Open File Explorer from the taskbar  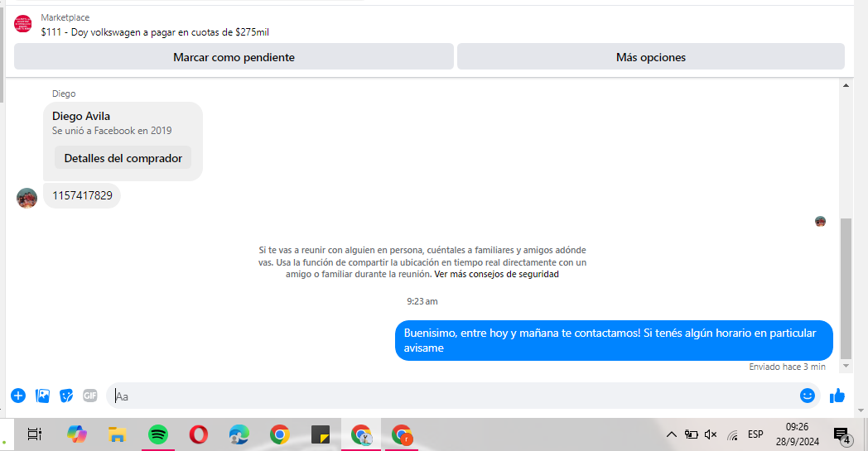click(118, 434)
